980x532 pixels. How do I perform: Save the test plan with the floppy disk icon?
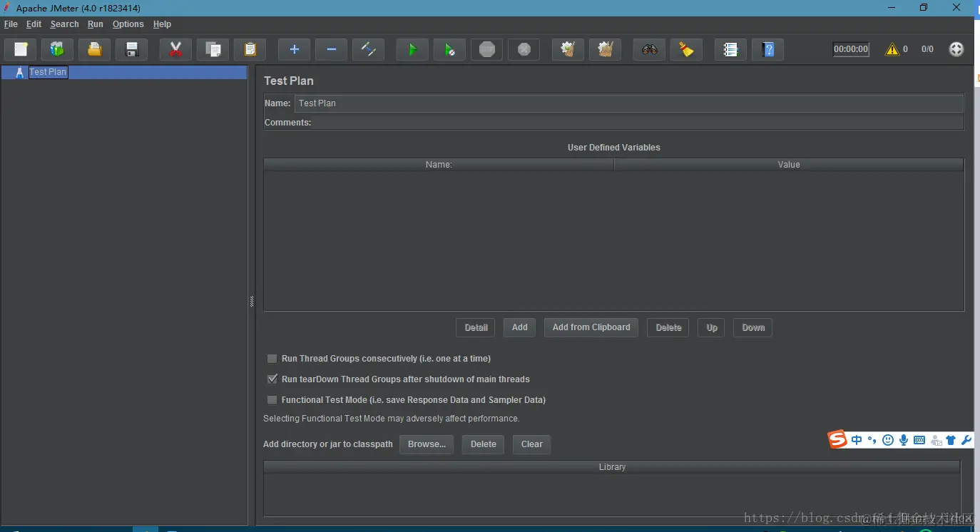(x=132, y=49)
